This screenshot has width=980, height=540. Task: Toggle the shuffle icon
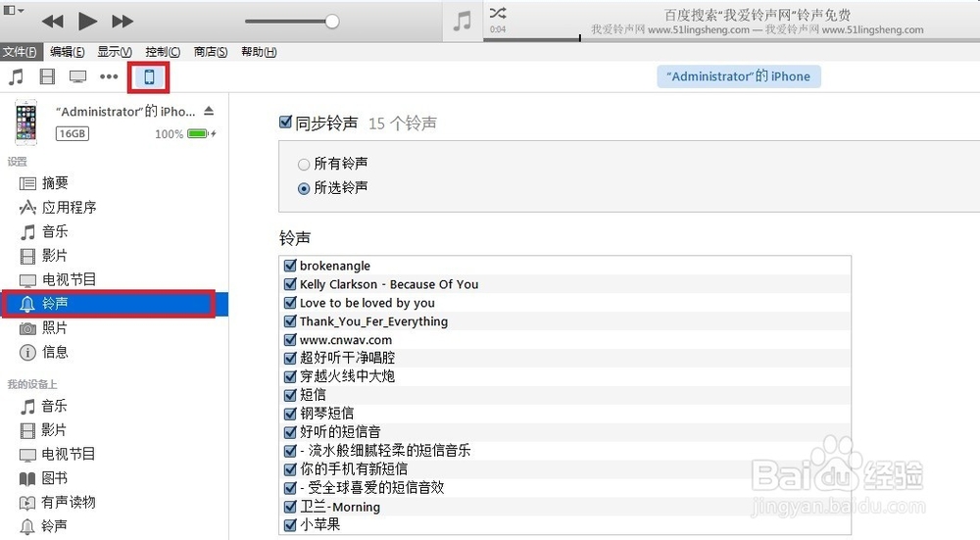tap(498, 13)
